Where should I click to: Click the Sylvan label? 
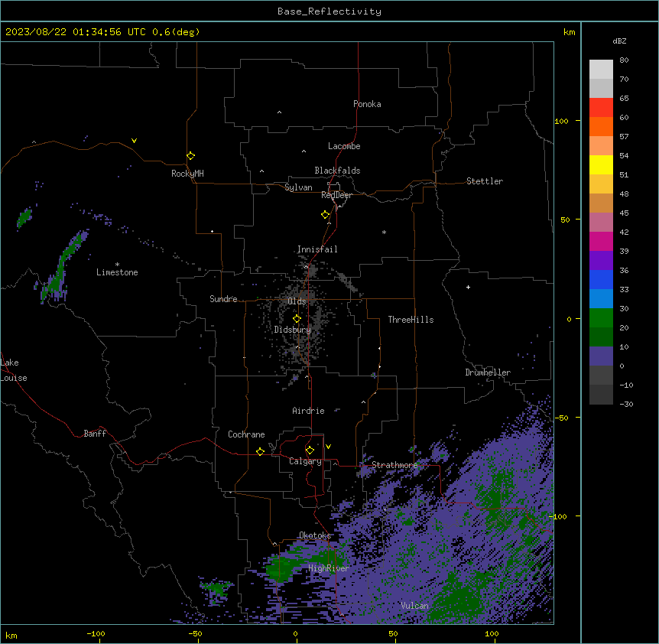pos(298,187)
